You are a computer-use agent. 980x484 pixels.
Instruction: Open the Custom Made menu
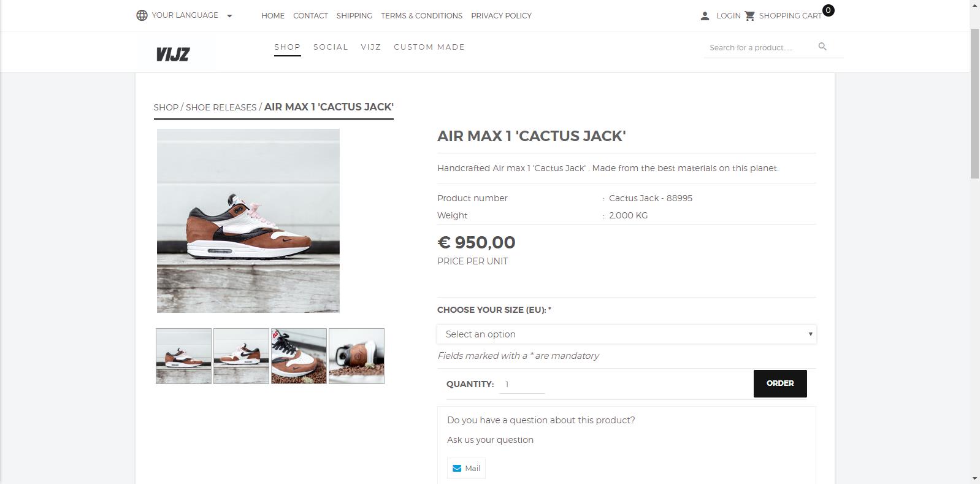tap(429, 47)
